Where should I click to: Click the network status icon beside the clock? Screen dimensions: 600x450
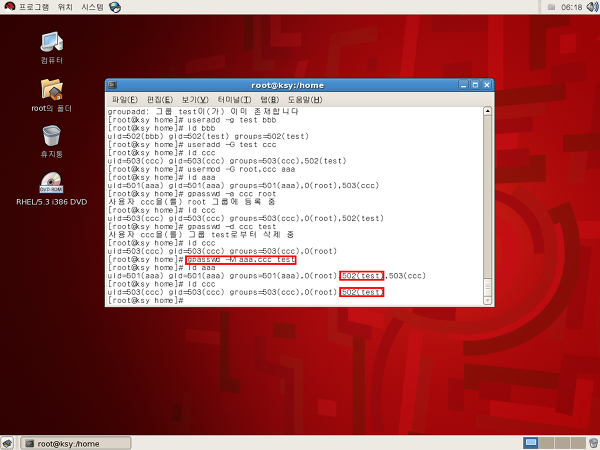[x=551, y=7]
